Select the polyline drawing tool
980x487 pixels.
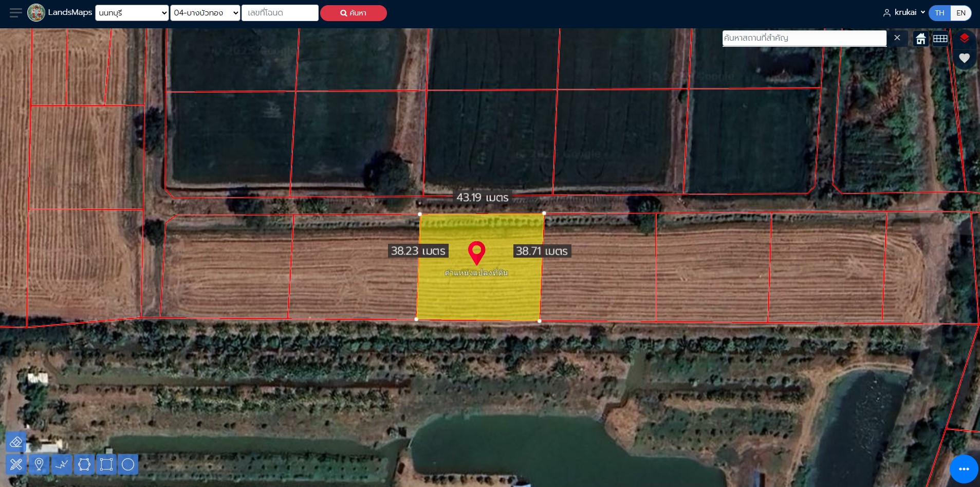[62, 464]
